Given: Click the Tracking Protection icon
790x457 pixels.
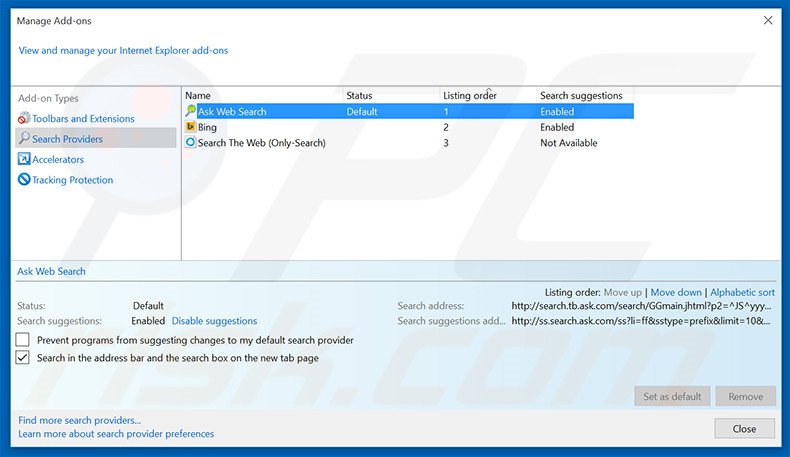Looking at the screenshot, I should coord(24,179).
